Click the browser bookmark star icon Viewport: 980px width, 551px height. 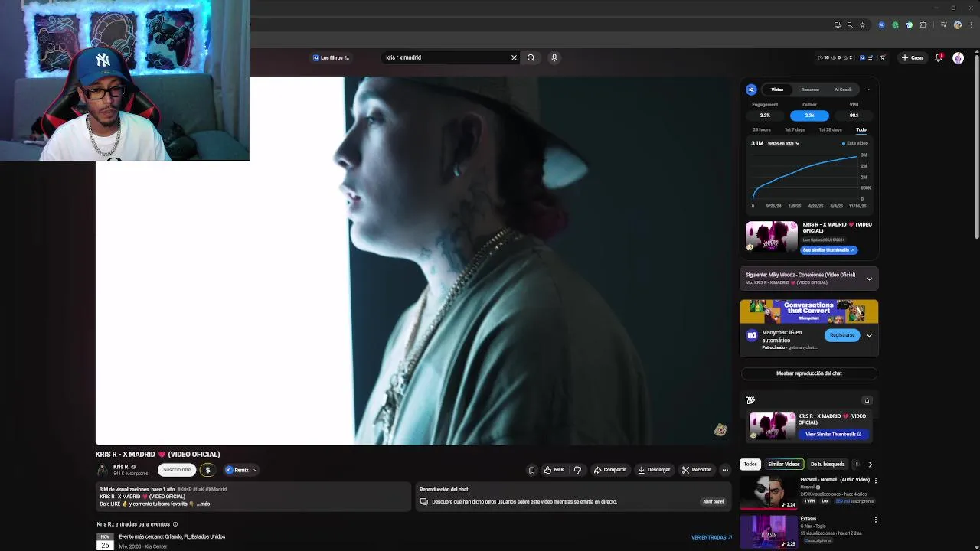coord(862,24)
